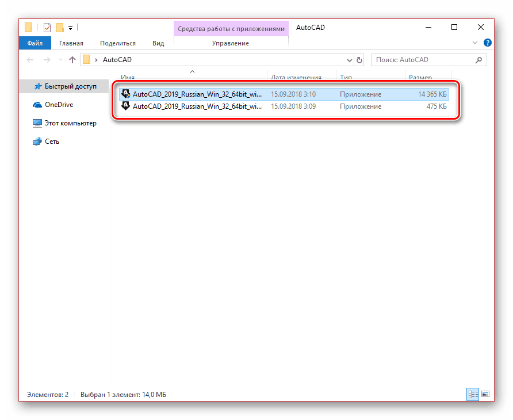Click the search magnifier icon

click(x=478, y=60)
